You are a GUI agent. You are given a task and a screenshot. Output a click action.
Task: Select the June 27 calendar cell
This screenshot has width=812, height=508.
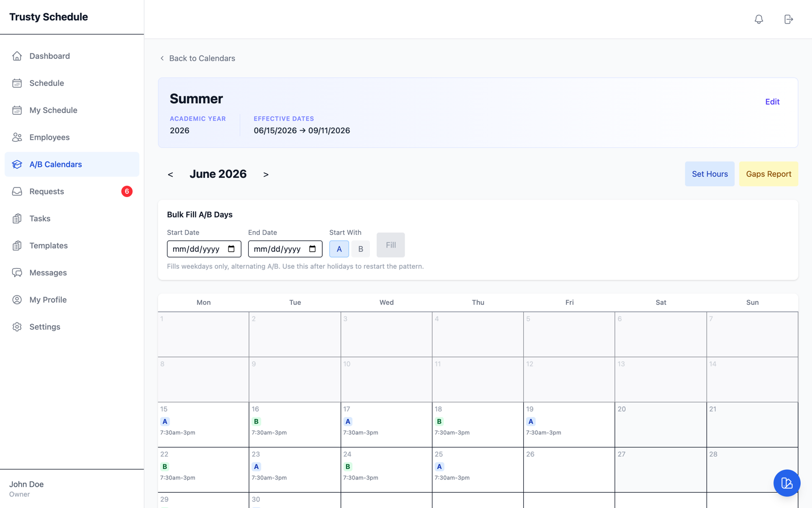pyautogui.click(x=660, y=470)
